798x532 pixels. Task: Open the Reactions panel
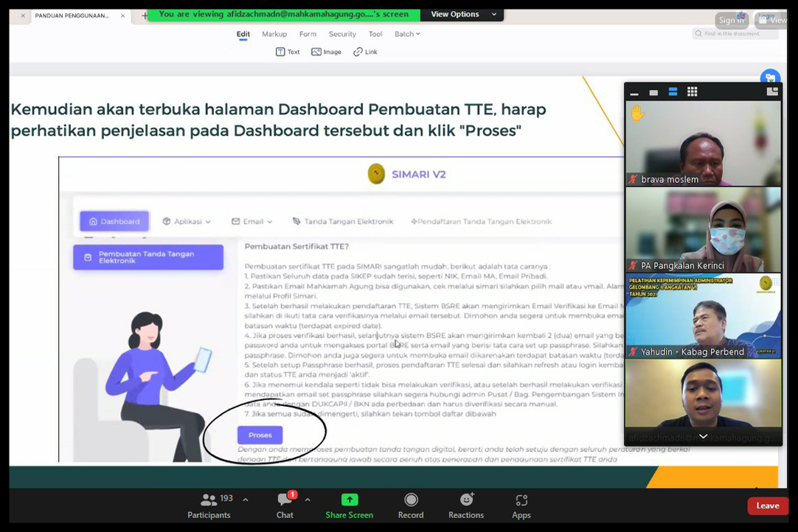pos(465,505)
